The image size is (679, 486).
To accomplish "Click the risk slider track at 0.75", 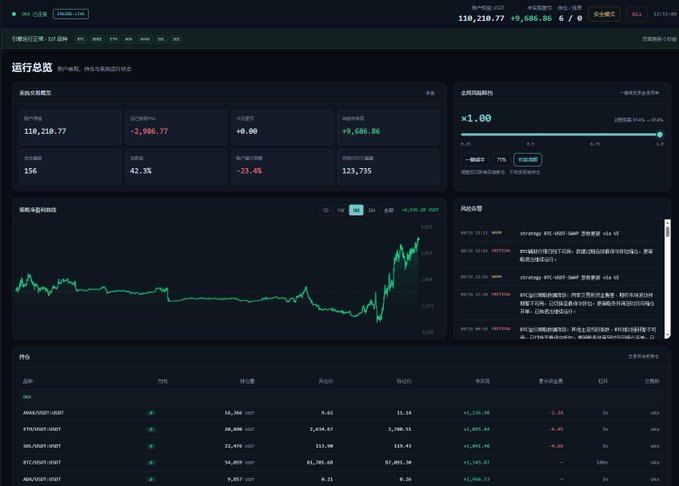I will [x=595, y=135].
